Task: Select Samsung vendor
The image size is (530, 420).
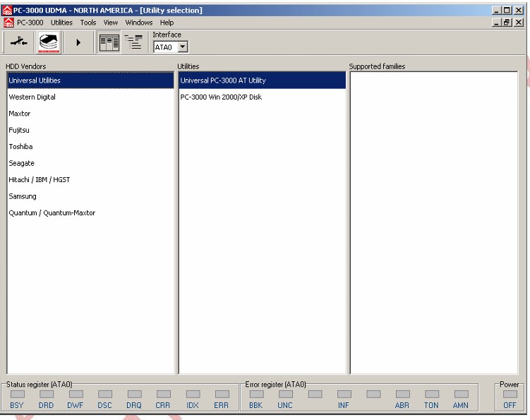Action: (90, 196)
